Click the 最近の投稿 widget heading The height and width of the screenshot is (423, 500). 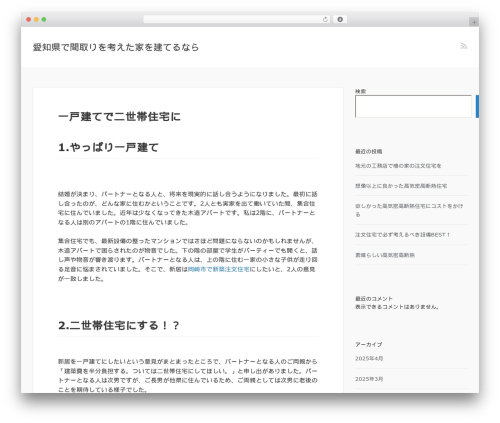tap(368, 151)
